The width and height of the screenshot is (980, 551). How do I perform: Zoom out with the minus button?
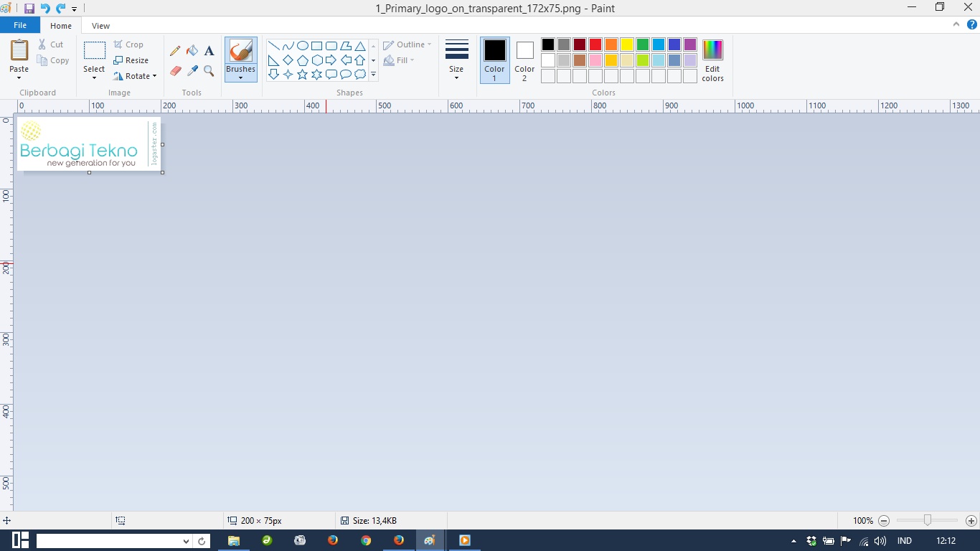pyautogui.click(x=884, y=521)
